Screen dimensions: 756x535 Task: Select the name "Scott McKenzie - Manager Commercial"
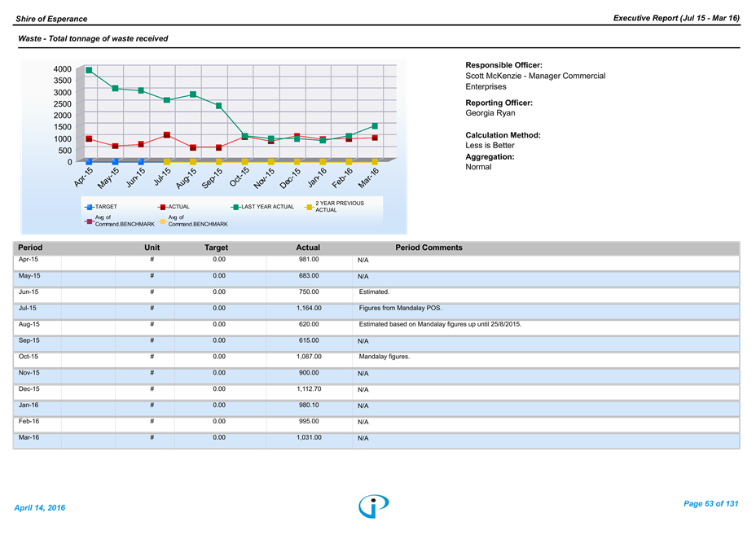[x=535, y=76]
